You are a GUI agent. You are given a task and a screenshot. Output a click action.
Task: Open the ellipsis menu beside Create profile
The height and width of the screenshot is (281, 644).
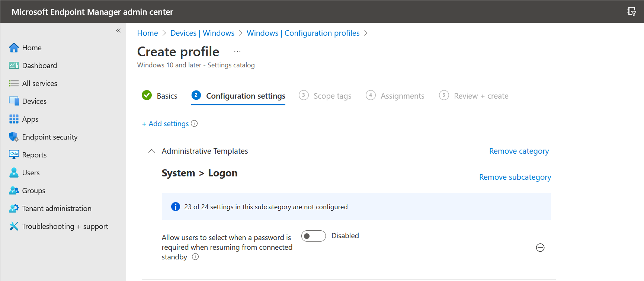click(x=237, y=52)
